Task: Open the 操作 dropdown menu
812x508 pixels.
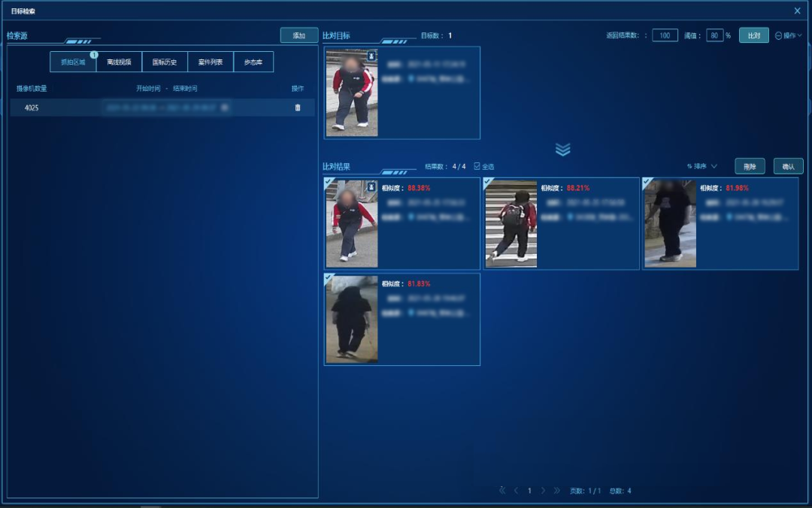Action: pos(788,35)
